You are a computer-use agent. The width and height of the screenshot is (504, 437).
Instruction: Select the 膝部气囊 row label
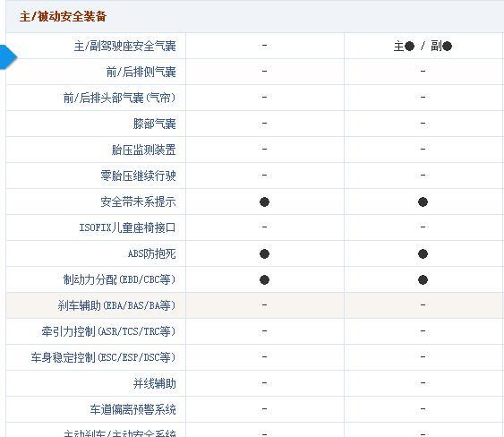pos(155,124)
